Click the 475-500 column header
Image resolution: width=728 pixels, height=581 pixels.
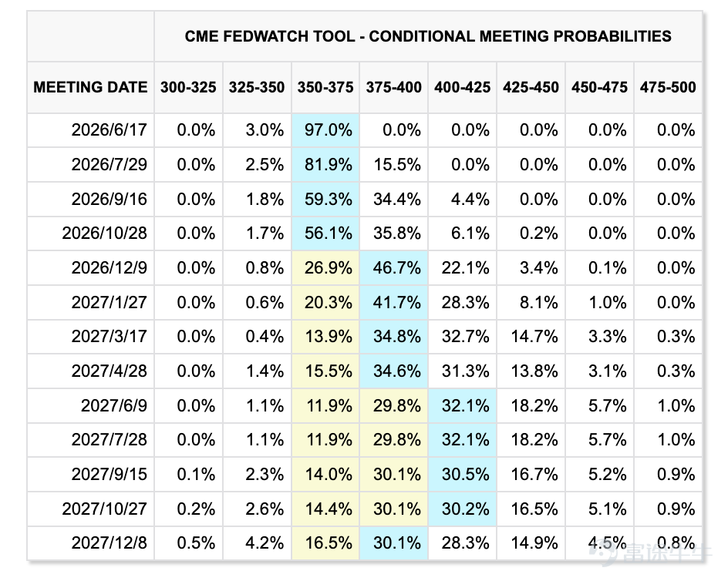tap(668, 87)
